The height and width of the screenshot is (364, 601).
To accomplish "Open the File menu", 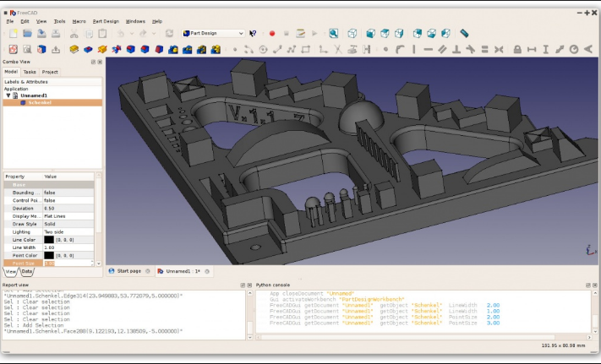I will click(10, 21).
